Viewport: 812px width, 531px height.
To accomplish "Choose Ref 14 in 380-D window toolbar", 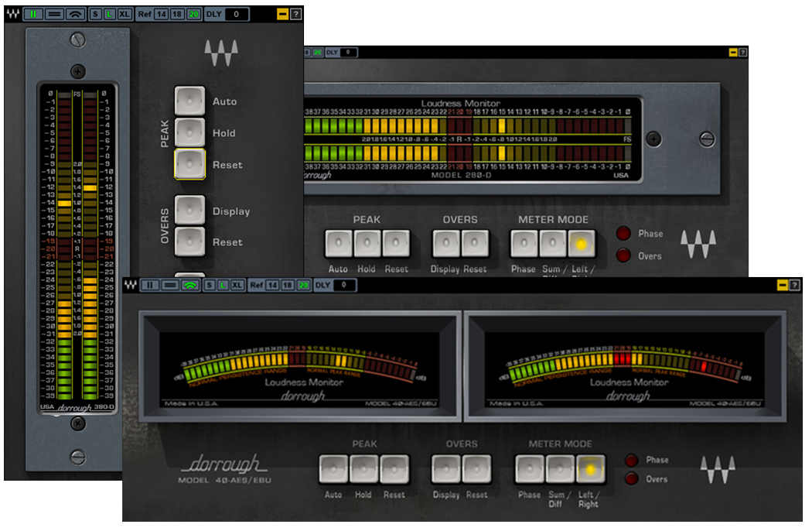I will (162, 14).
